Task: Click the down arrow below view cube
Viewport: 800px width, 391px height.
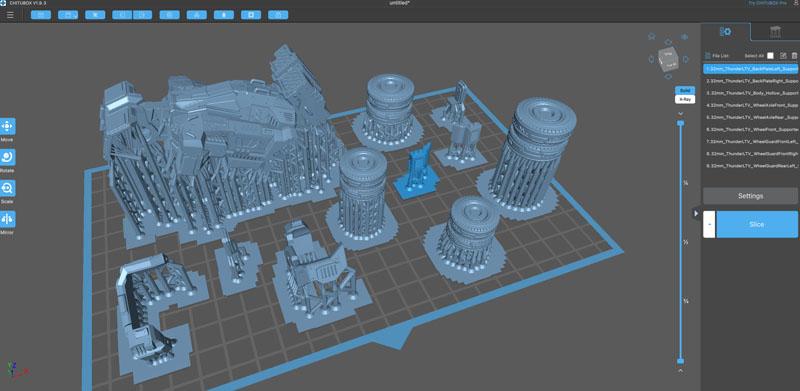Action: (668, 77)
